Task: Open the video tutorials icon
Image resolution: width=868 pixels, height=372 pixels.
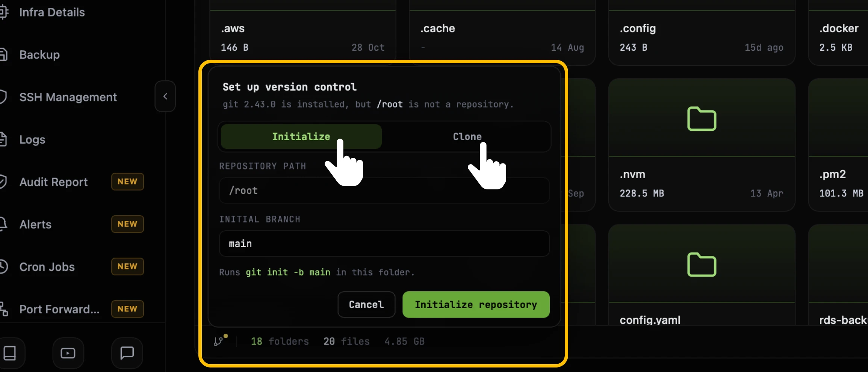Action: (x=68, y=353)
